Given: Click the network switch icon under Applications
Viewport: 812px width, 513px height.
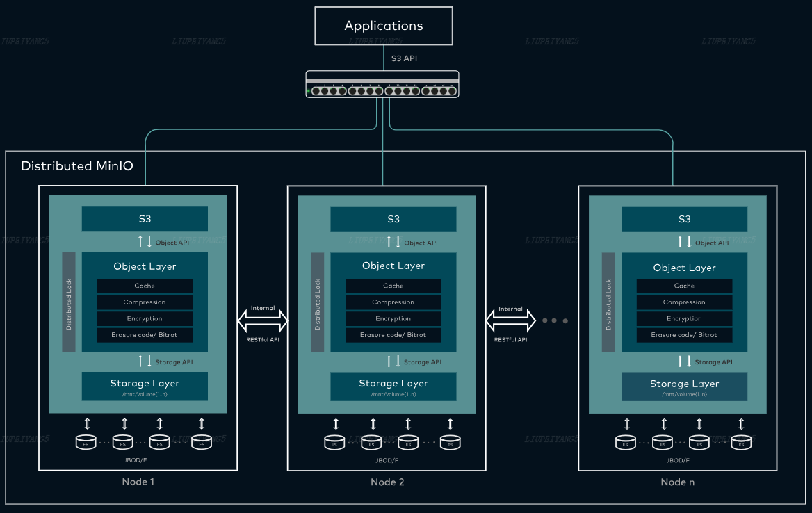Looking at the screenshot, I should coord(382,84).
